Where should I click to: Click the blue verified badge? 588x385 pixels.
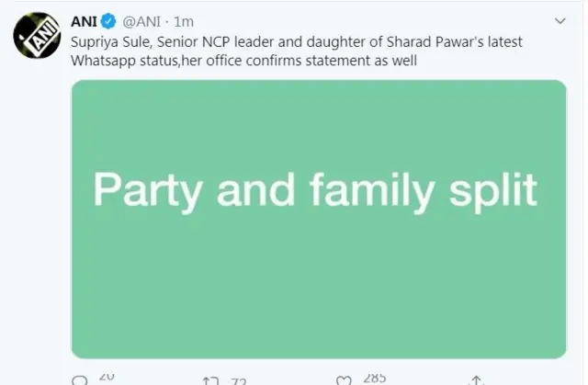[x=107, y=20]
